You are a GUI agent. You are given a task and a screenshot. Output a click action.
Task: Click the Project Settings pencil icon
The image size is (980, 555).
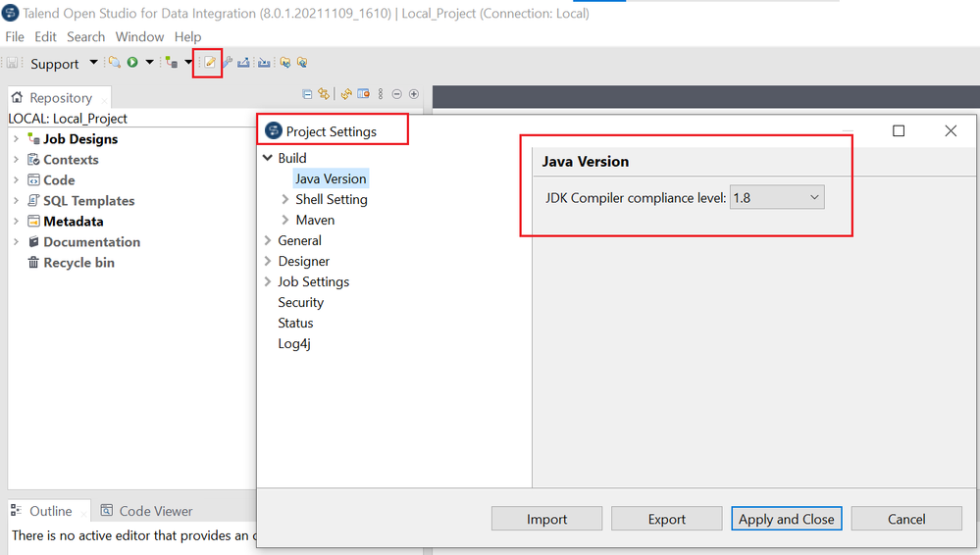point(209,63)
